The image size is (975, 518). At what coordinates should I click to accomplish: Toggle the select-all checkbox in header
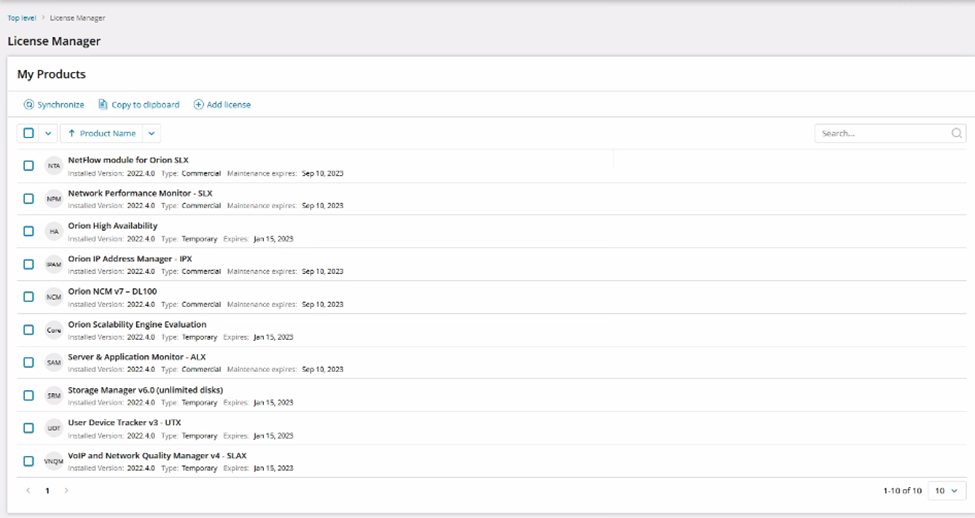[29, 133]
